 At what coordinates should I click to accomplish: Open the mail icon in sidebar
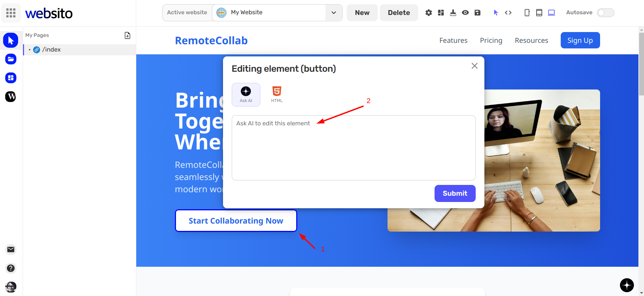click(11, 249)
